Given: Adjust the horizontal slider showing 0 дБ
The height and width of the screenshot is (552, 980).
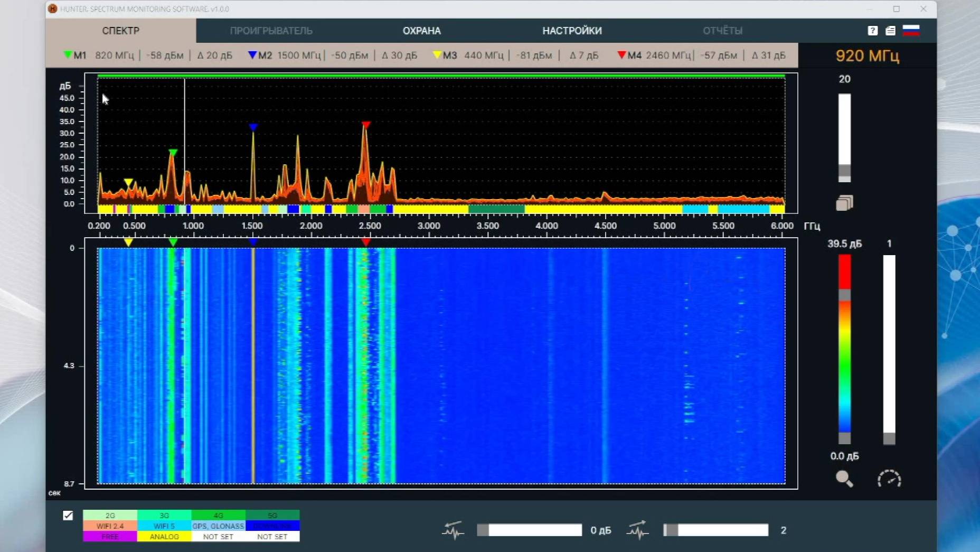Looking at the screenshot, I should point(530,530).
